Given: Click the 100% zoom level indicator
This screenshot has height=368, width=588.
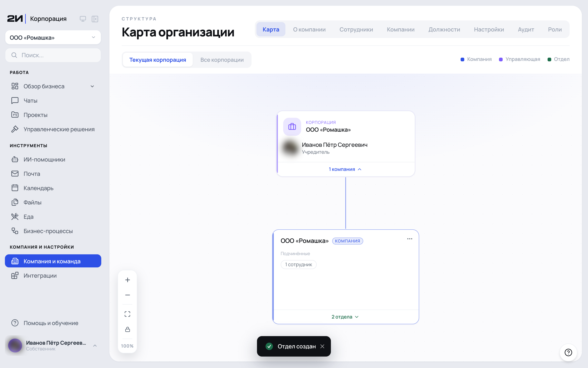Looking at the screenshot, I should coord(127,346).
